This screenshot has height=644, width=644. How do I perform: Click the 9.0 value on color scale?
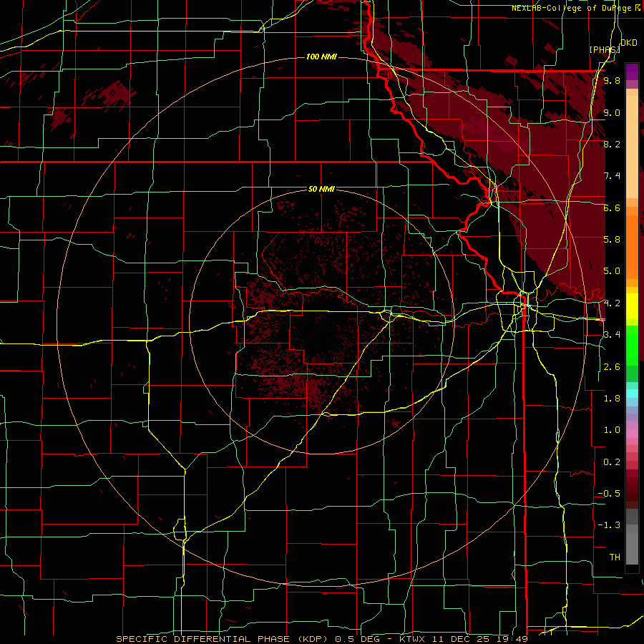pyautogui.click(x=612, y=113)
